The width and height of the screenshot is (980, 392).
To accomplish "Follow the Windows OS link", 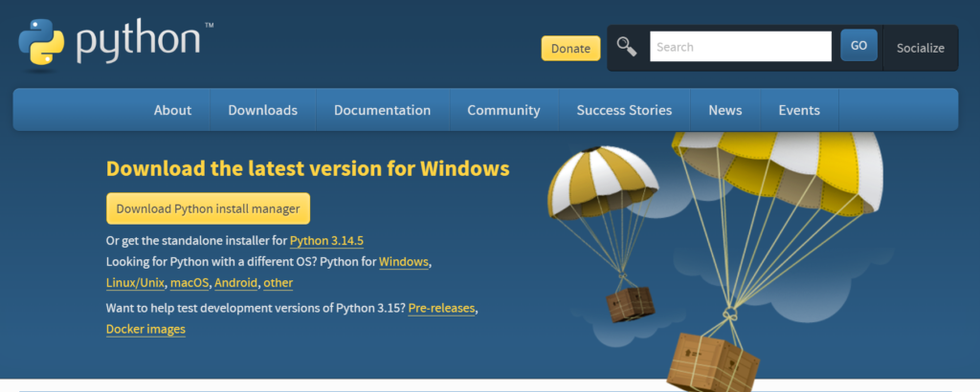I will click(404, 262).
